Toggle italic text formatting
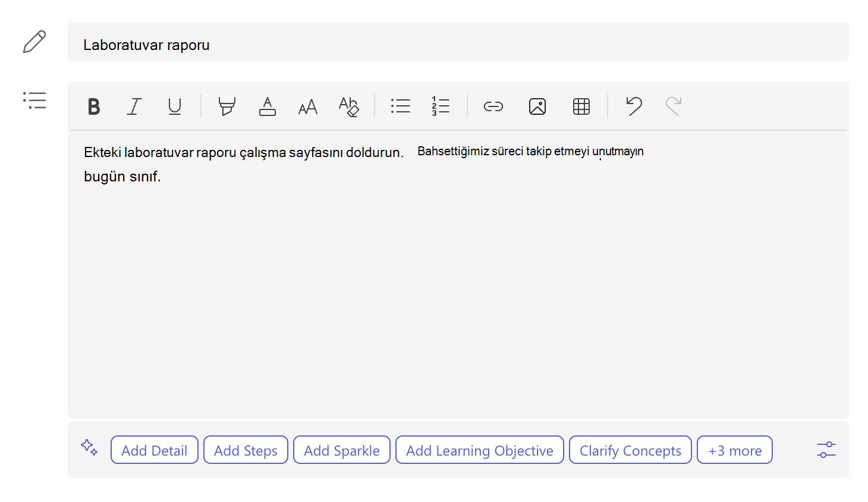 (134, 106)
